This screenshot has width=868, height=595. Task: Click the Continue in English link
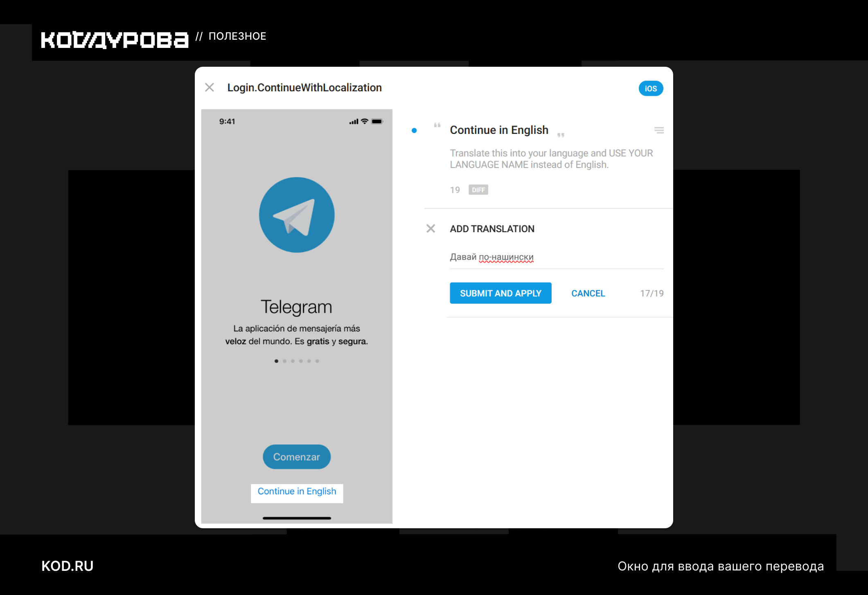click(297, 491)
